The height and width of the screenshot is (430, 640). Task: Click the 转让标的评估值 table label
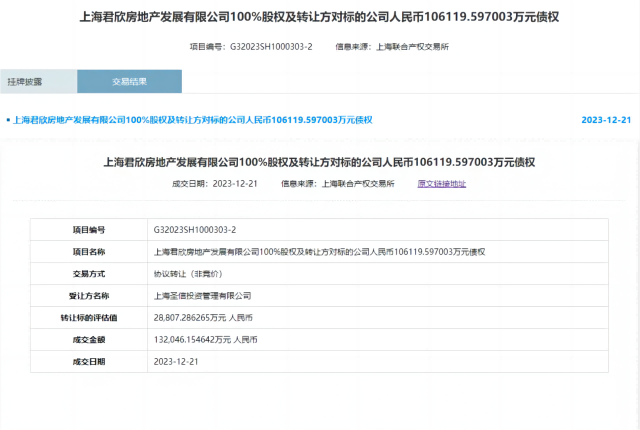(89, 318)
